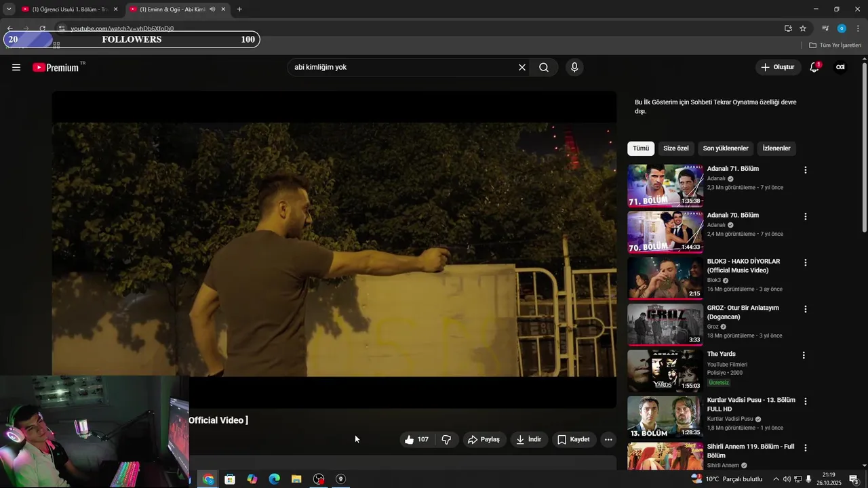Viewport: 868px width, 488px height.
Task: Save the video with Kaydet
Action: (574, 439)
